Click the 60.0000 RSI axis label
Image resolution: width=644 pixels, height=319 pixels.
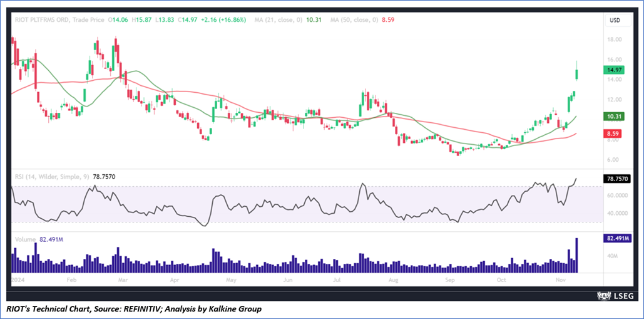618,196
